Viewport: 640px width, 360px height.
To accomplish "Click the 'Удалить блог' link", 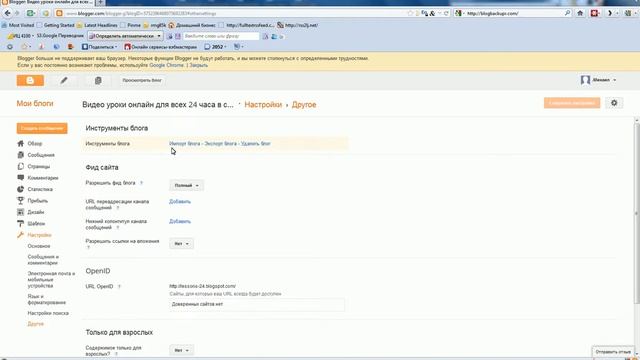I will [256, 144].
